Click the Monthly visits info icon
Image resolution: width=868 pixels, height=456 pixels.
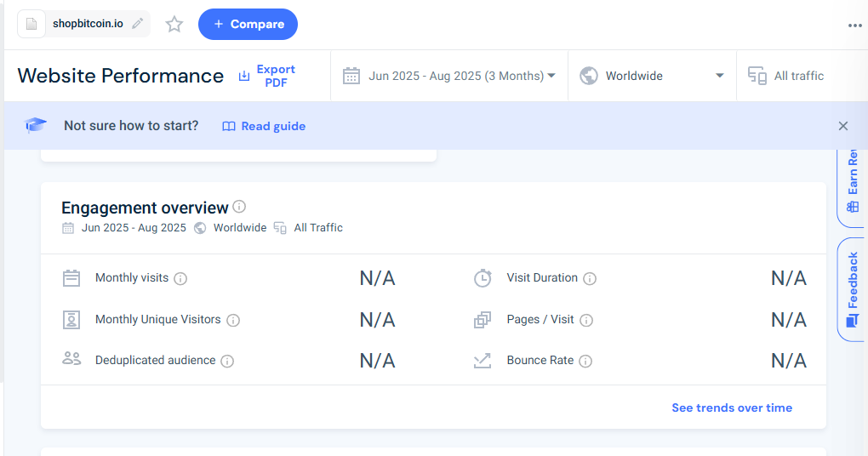tap(180, 278)
